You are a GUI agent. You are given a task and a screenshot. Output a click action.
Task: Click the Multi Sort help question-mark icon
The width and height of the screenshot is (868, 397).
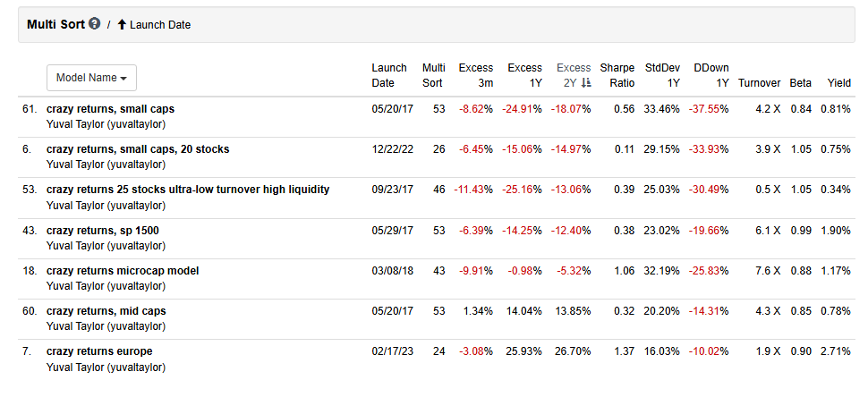coord(95,24)
